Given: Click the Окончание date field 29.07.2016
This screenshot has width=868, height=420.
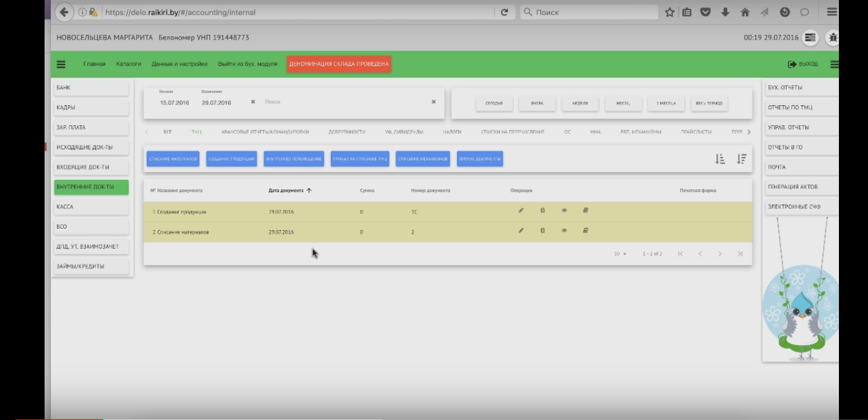Looking at the screenshot, I should [216, 103].
